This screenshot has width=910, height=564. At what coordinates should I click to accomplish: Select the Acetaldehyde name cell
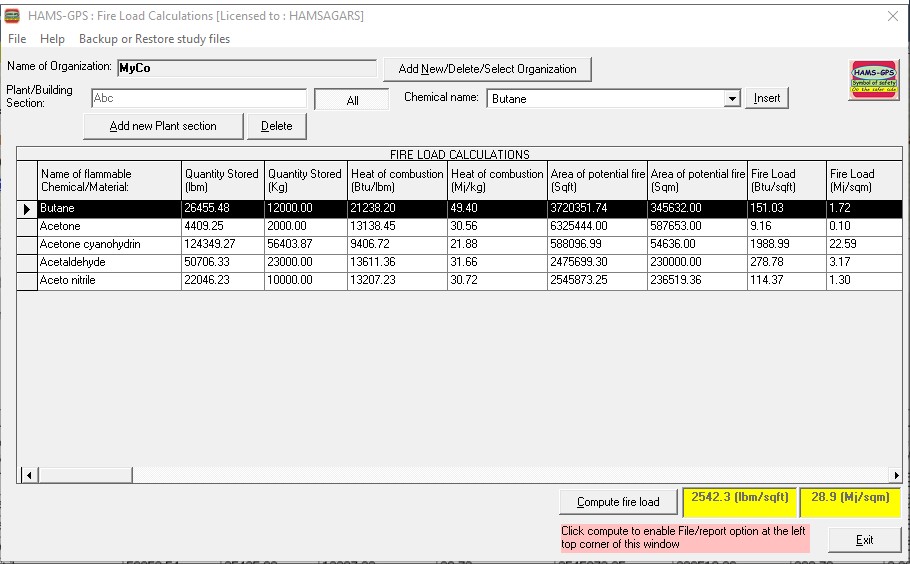pos(109,262)
